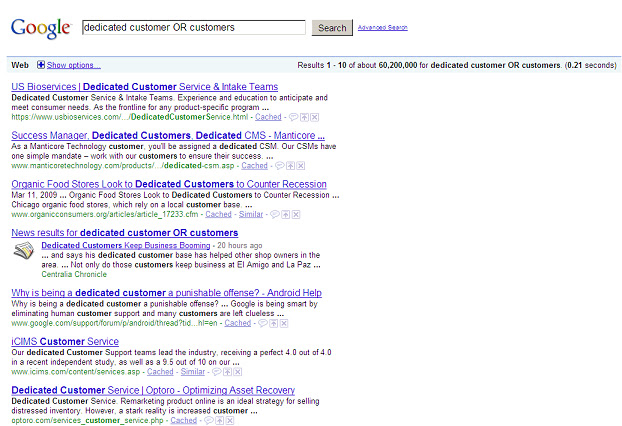622x426 pixels.
Task: Remove the Android Help forum result
Action: 284,323
